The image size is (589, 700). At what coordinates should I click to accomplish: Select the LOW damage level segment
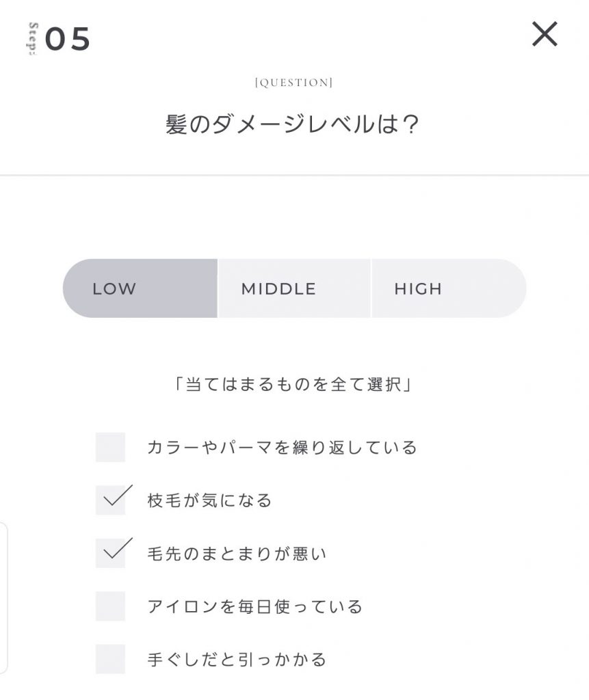(140, 288)
